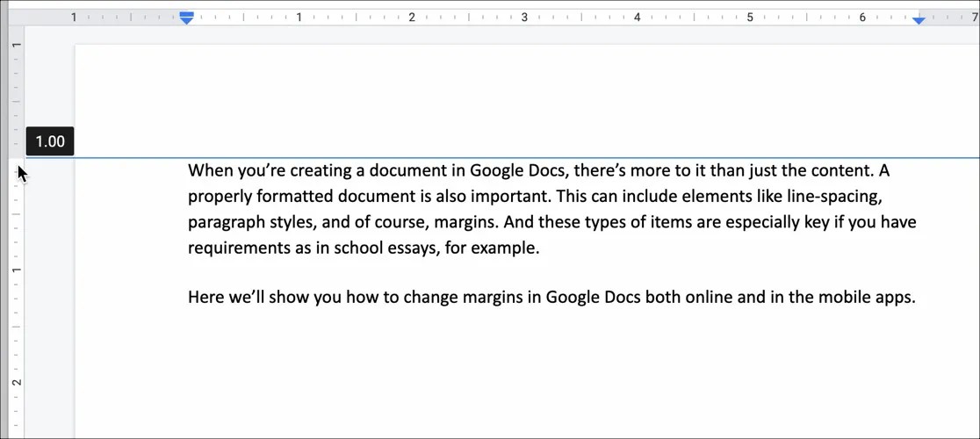The height and width of the screenshot is (439, 980).
Task: Click the 3-inch mark on horizontal ruler
Action: (x=523, y=18)
